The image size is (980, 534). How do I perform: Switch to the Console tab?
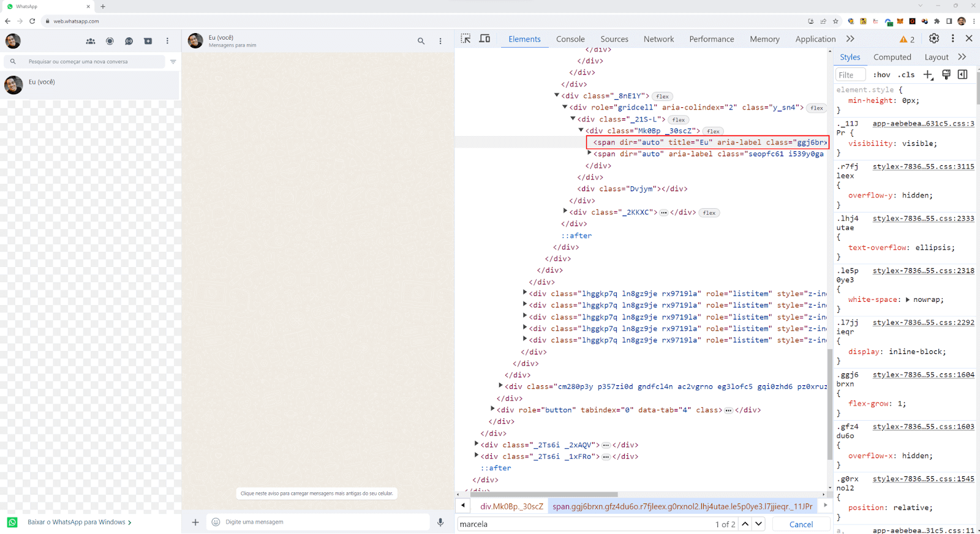(x=570, y=39)
